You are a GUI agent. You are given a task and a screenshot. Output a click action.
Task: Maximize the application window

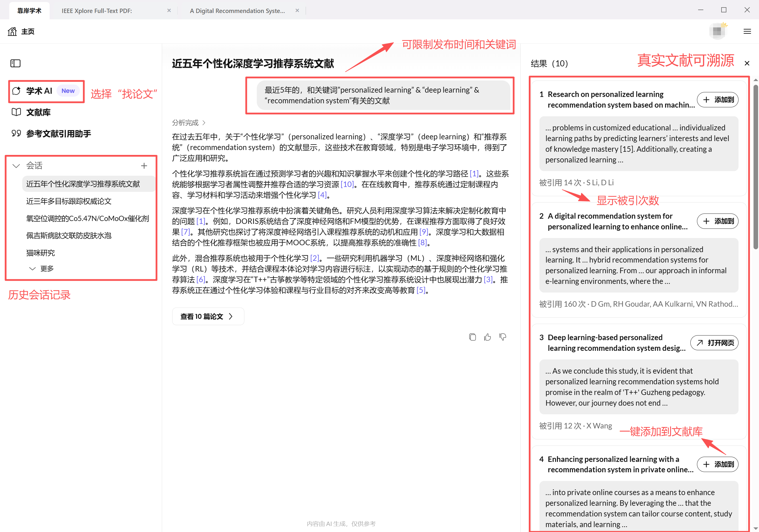[724, 10]
